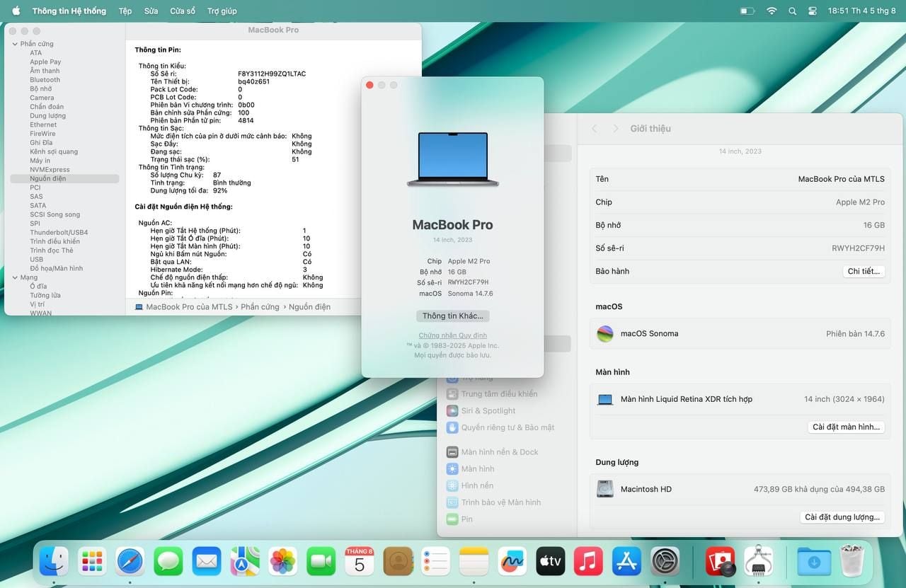Open the Downloads folder in the Dock
The image size is (906, 588).
point(814,562)
